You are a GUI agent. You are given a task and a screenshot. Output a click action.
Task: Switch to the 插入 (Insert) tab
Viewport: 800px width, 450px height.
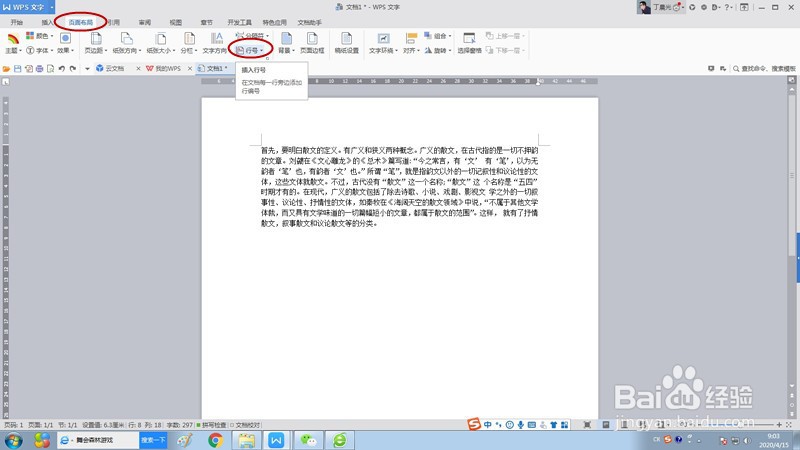pyautogui.click(x=47, y=22)
